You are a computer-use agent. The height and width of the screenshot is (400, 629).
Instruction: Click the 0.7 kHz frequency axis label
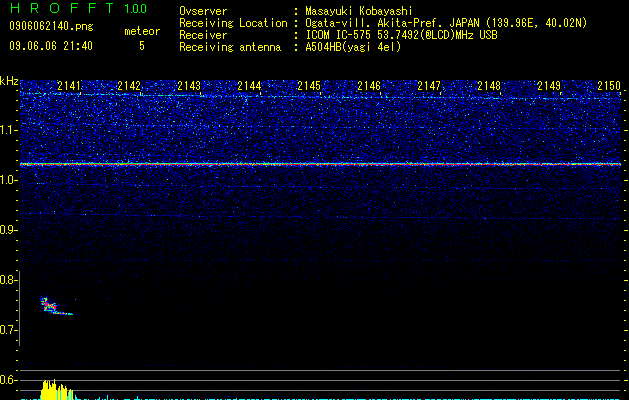coord(9,330)
